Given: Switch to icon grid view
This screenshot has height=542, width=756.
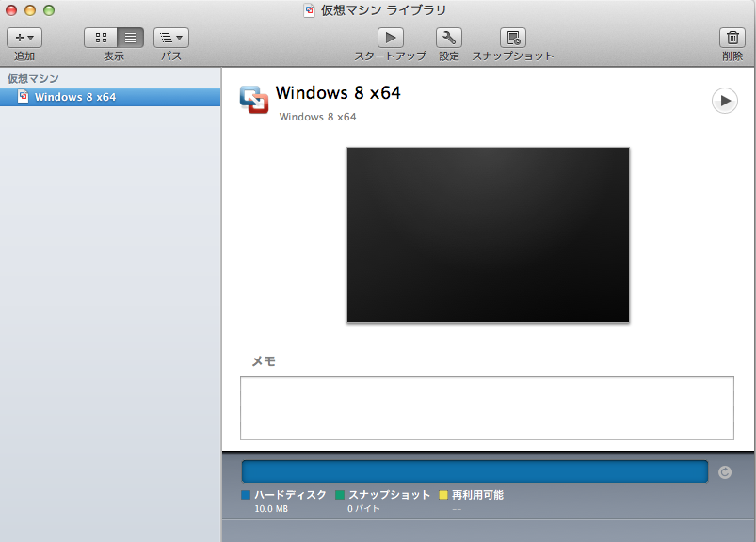Looking at the screenshot, I should pos(101,38).
